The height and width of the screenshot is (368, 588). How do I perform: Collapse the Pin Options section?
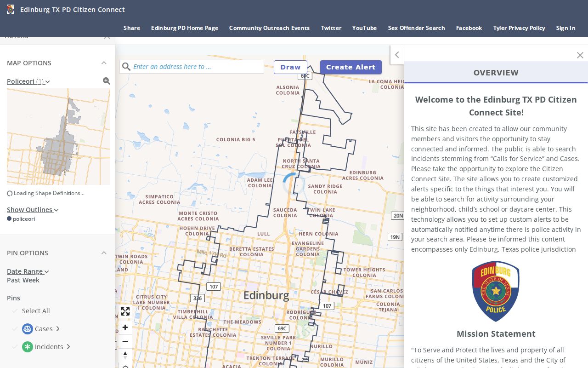click(x=104, y=253)
